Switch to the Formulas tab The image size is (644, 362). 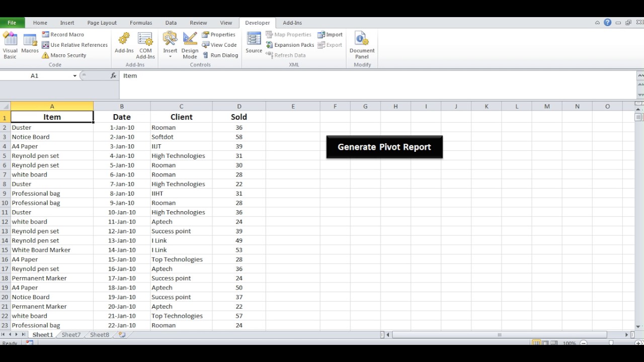coord(141,23)
